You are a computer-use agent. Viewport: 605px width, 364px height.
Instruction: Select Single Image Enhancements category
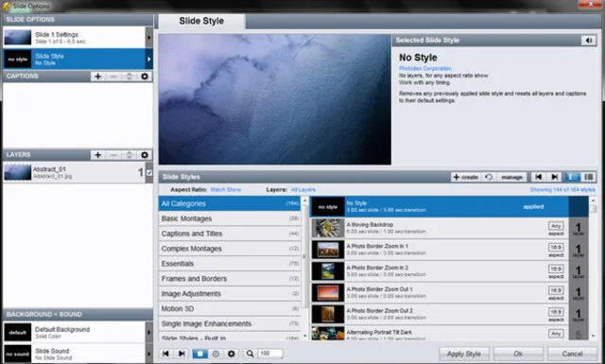[230, 324]
